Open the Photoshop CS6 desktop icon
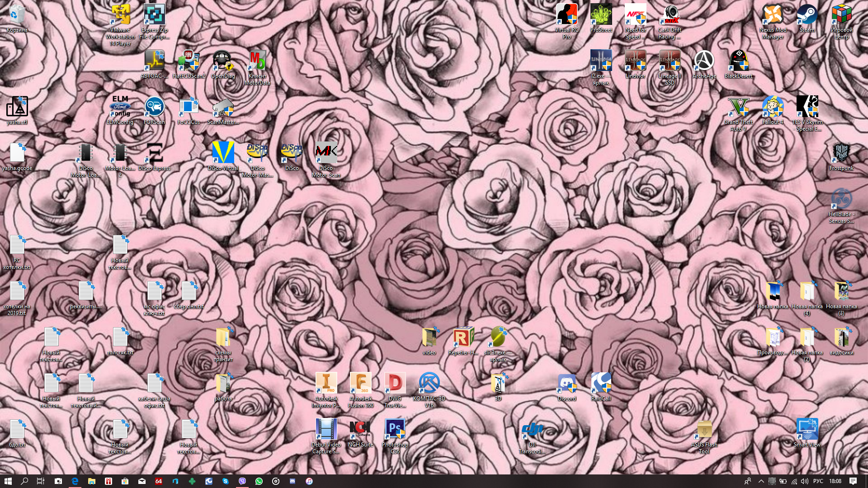The height and width of the screenshot is (488, 868). 395,429
